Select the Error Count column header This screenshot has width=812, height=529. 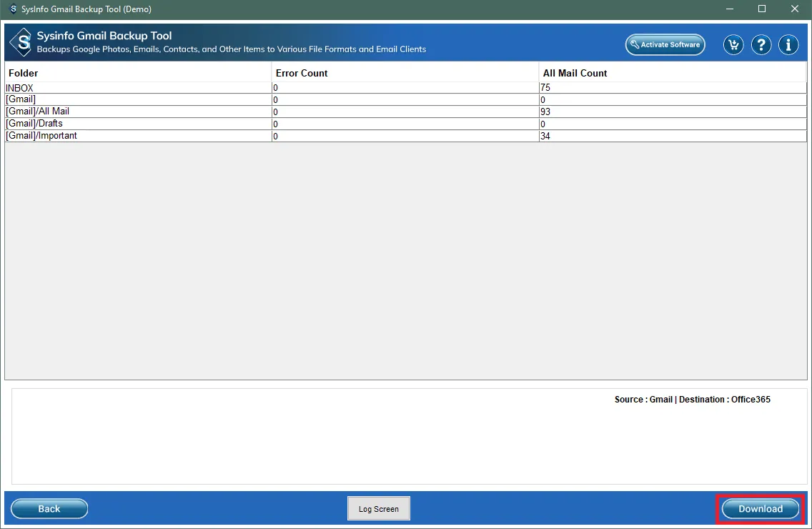405,73
